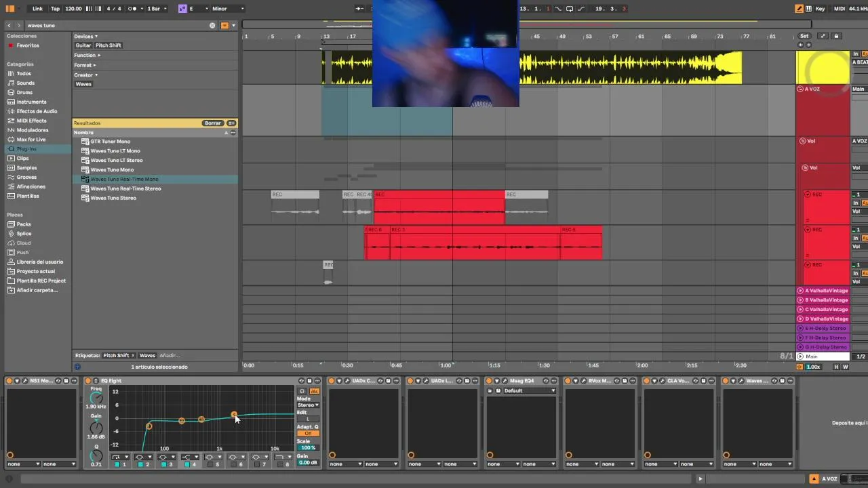
Task: Toggle Adapt. Q On button
Action: click(308, 433)
